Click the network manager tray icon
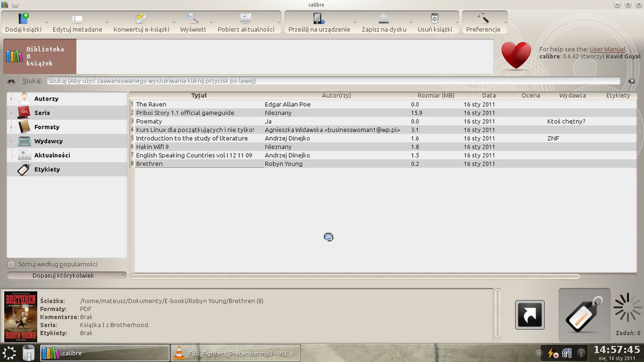Viewport: 644px width, 362px height. 567,353
